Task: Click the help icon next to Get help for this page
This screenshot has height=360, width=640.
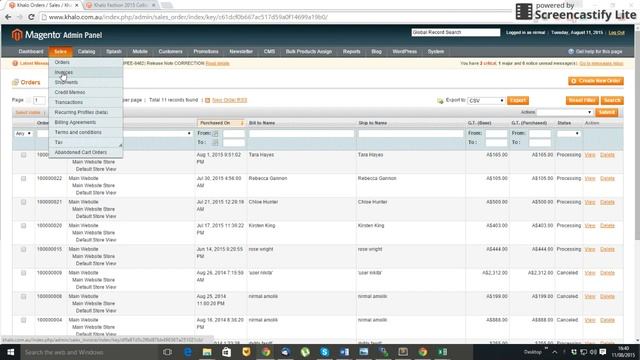Action: coord(571,51)
